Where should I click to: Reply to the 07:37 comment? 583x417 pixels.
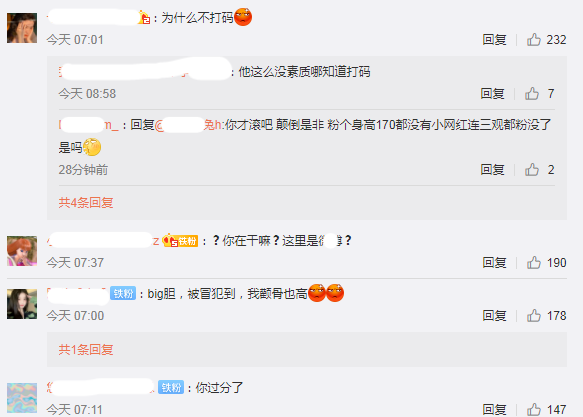(494, 262)
